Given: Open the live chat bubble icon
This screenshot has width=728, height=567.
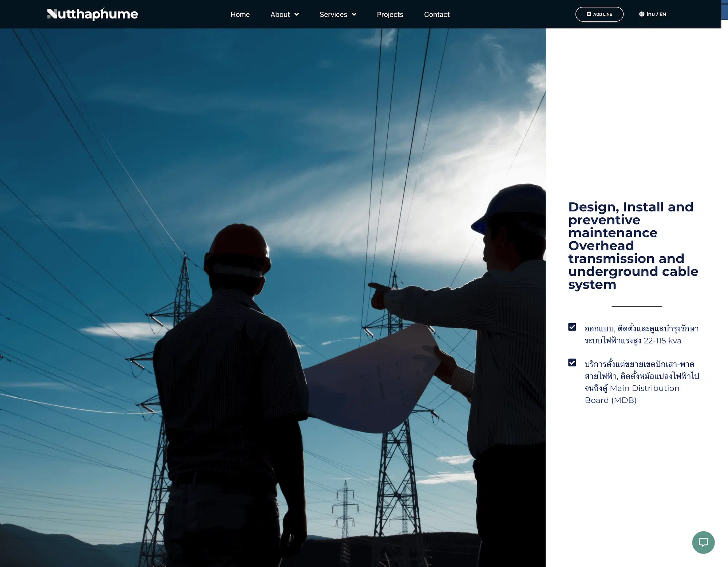Looking at the screenshot, I should pyautogui.click(x=703, y=542).
